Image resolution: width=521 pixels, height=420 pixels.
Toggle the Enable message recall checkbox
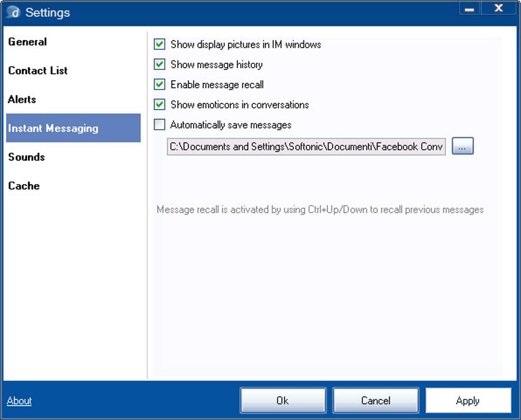[x=160, y=84]
